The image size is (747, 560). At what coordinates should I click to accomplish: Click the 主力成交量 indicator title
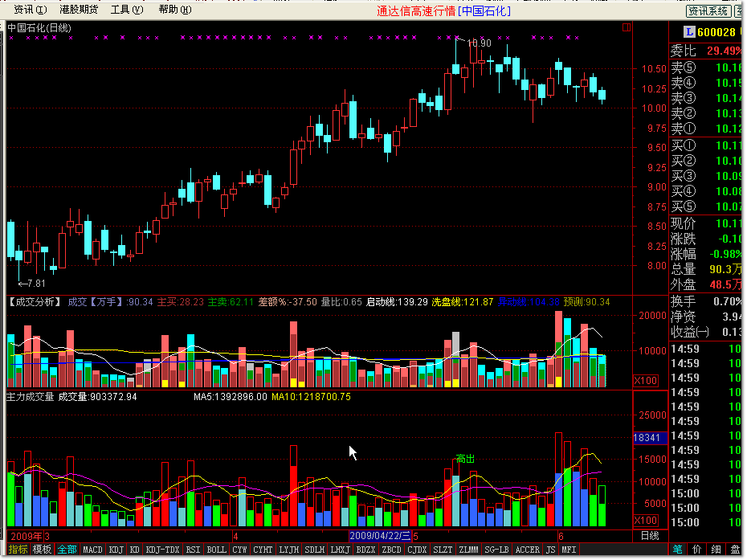pos(30,397)
